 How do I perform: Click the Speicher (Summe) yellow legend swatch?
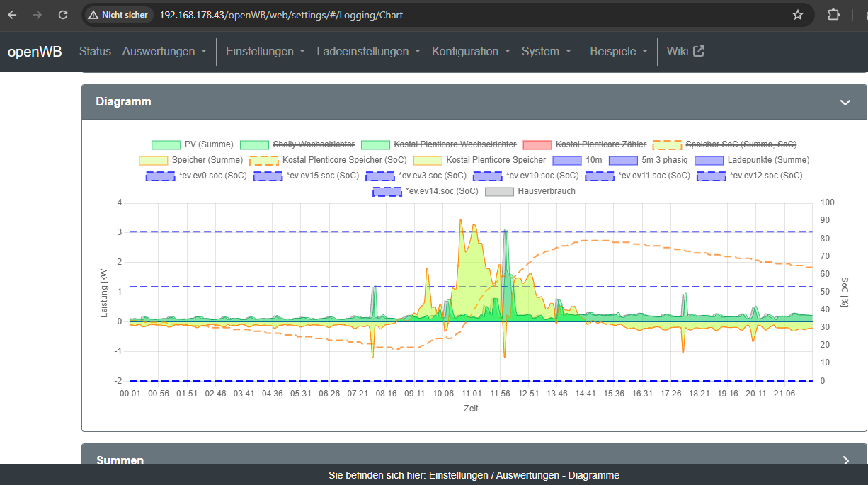(152, 160)
